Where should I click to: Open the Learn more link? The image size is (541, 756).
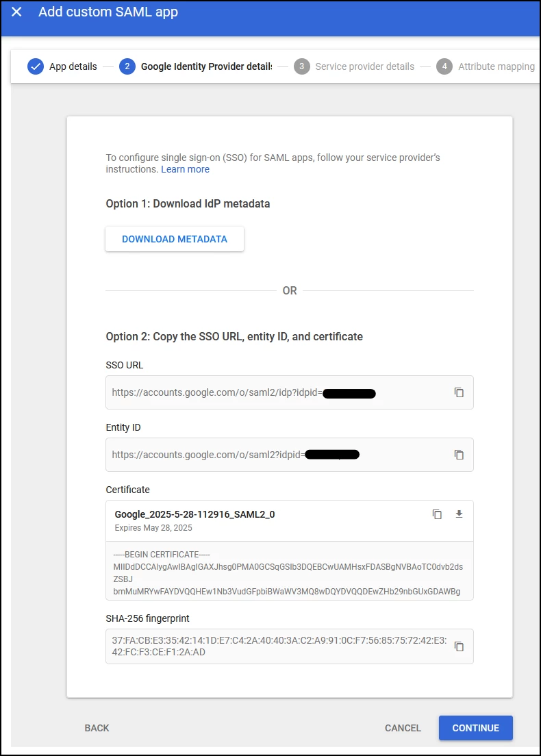tap(185, 169)
